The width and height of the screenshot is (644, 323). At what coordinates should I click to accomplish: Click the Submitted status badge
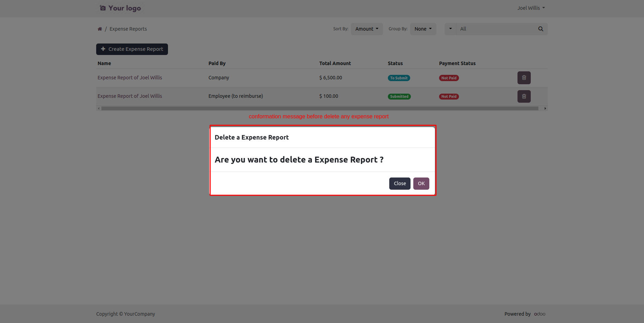399,96
